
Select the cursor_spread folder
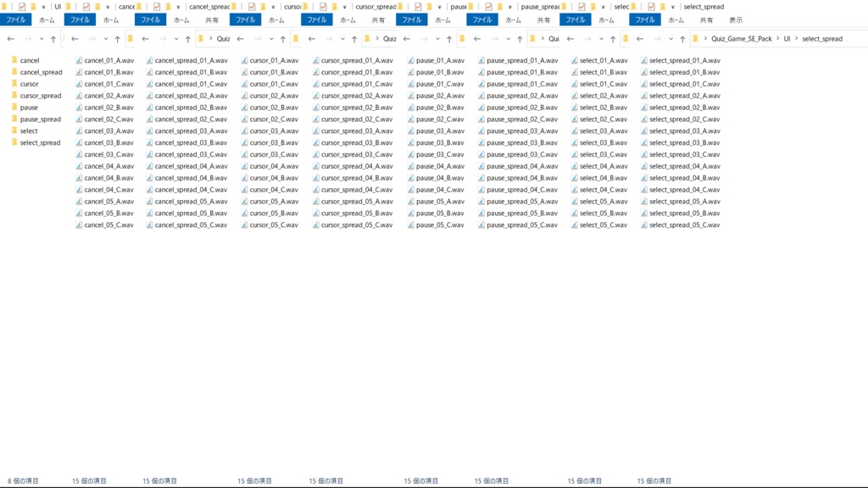(36, 96)
